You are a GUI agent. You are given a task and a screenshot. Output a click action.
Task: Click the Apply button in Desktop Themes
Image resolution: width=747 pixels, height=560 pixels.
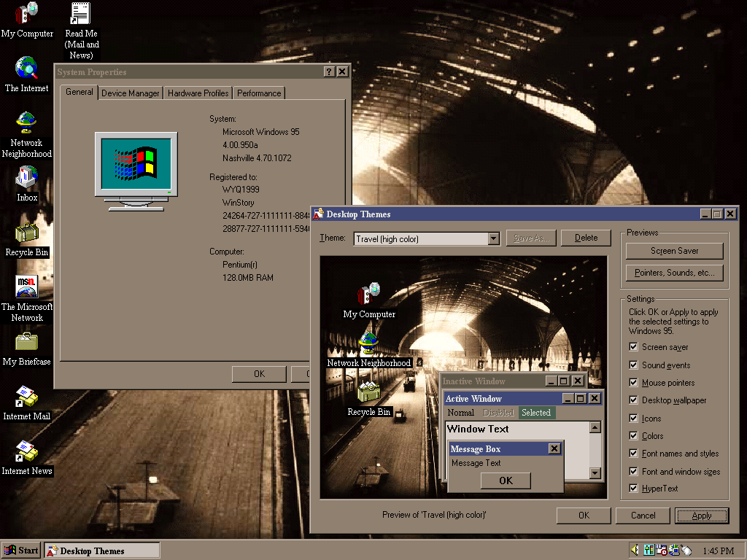tap(702, 516)
